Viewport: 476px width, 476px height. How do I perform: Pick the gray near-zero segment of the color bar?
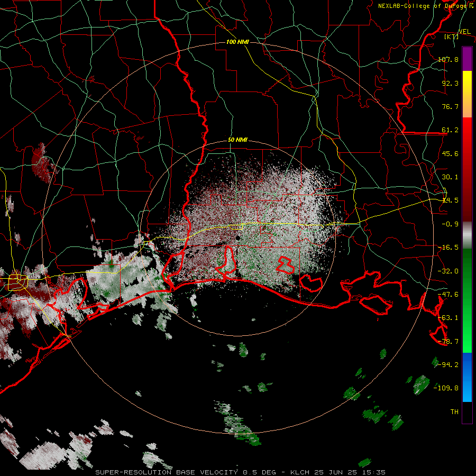coord(467,235)
